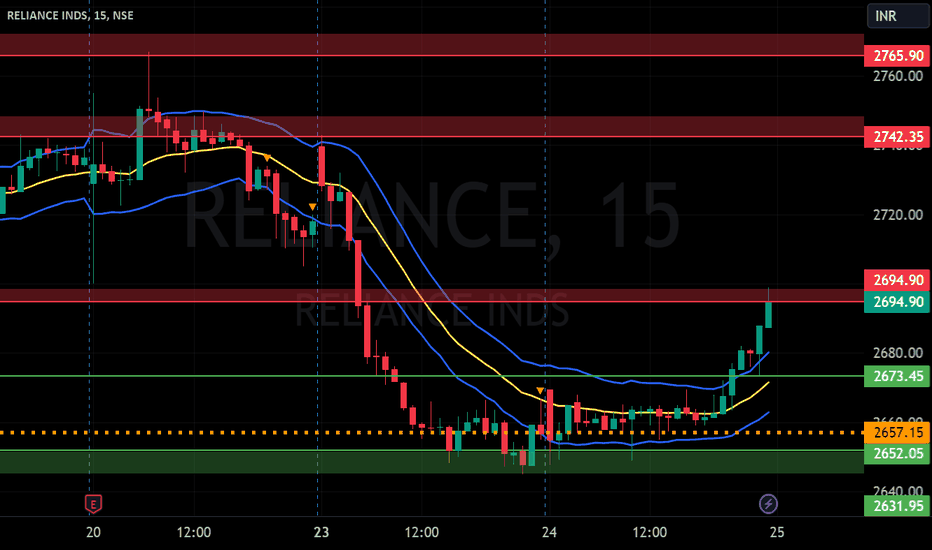Image resolution: width=932 pixels, height=550 pixels.
Task: Click date 23 on the time axis
Action: 321,532
